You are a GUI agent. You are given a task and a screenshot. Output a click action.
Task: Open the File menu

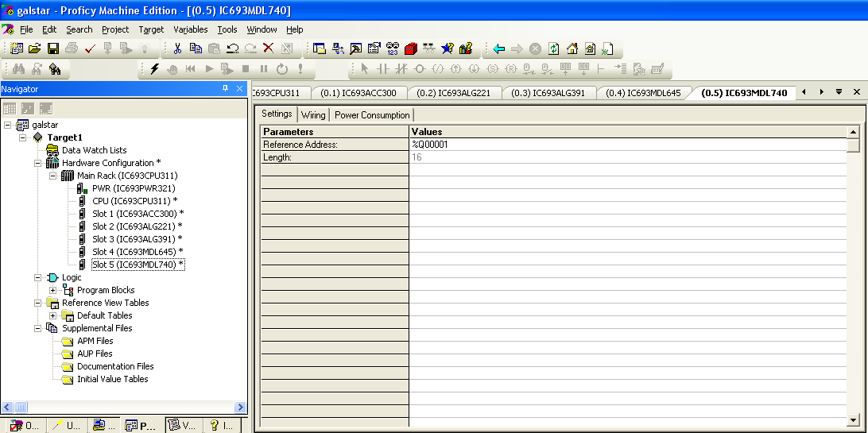click(x=26, y=29)
